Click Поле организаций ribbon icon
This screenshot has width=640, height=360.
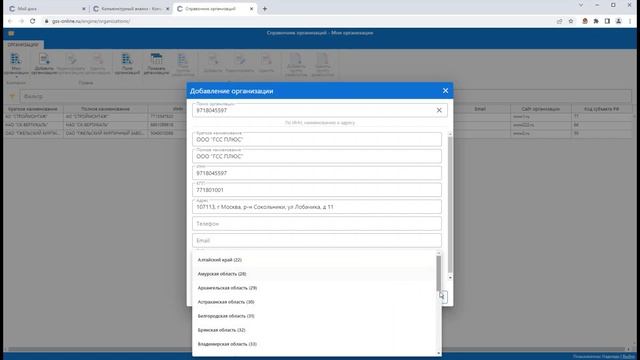click(127, 64)
